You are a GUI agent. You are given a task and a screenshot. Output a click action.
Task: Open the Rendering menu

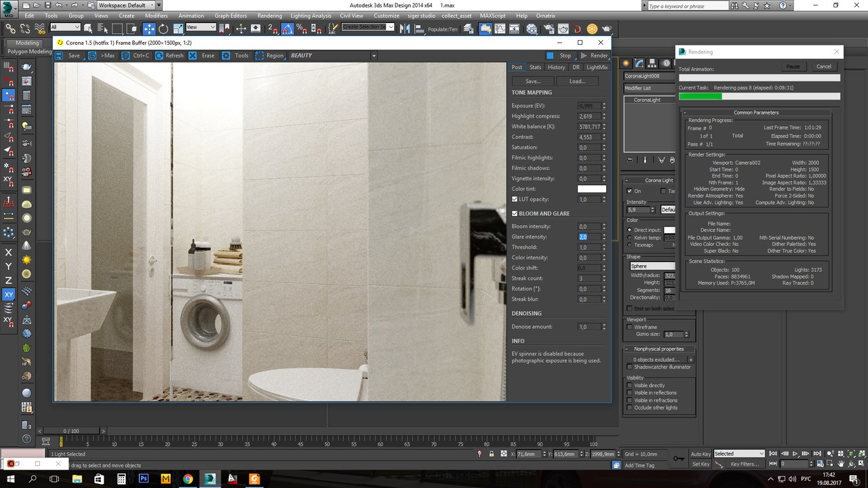point(269,16)
